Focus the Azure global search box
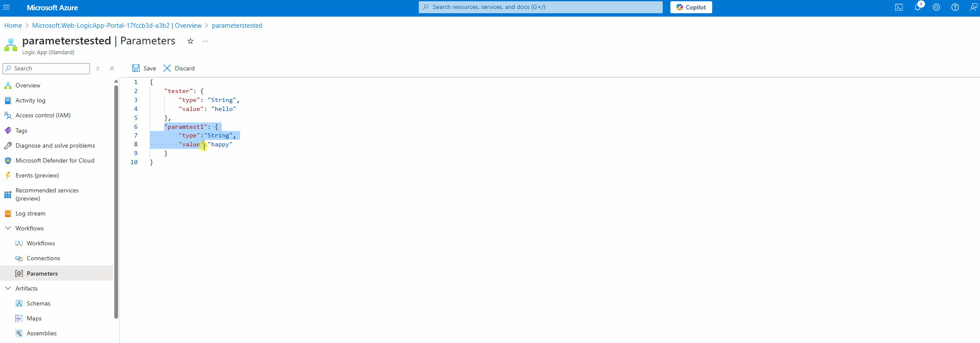The image size is (980, 343). click(x=540, y=7)
